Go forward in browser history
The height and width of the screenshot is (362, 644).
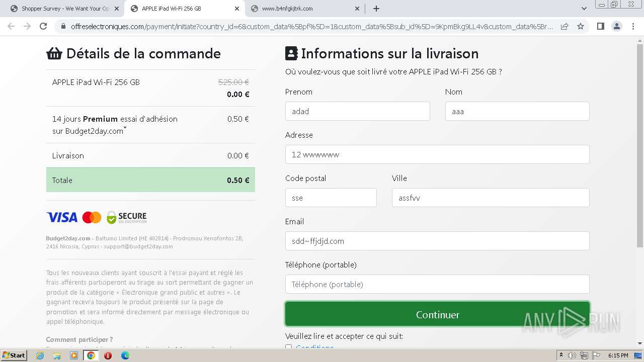[x=27, y=26]
